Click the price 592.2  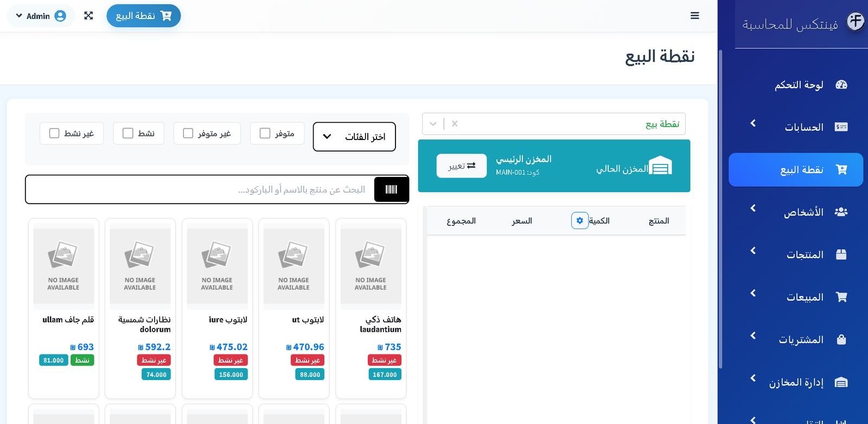click(154, 347)
